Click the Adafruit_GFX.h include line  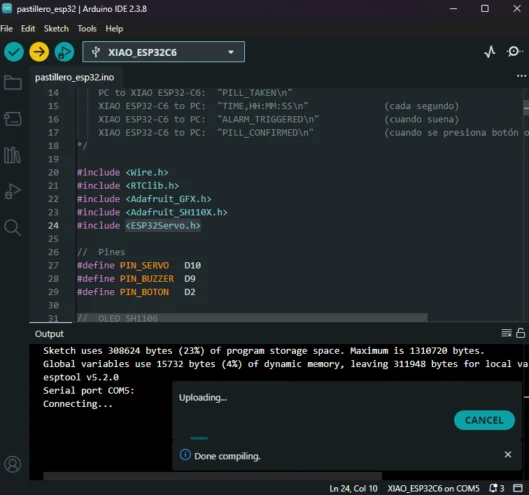pyautogui.click(x=144, y=199)
